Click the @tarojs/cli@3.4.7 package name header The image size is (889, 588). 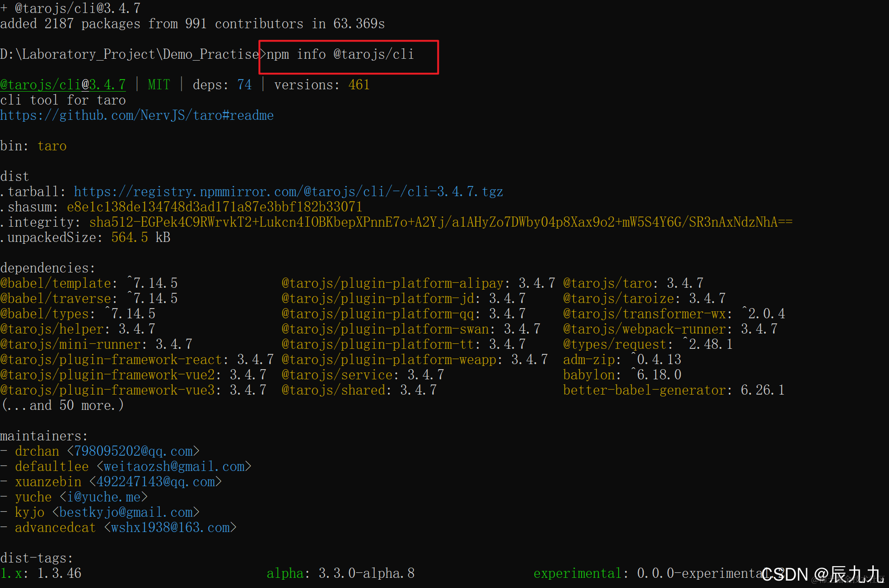click(x=63, y=85)
